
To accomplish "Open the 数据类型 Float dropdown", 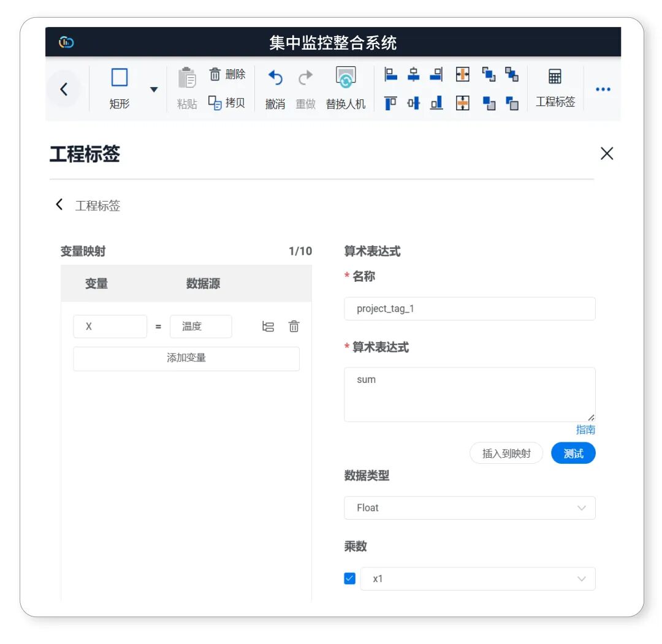I will 470,508.
